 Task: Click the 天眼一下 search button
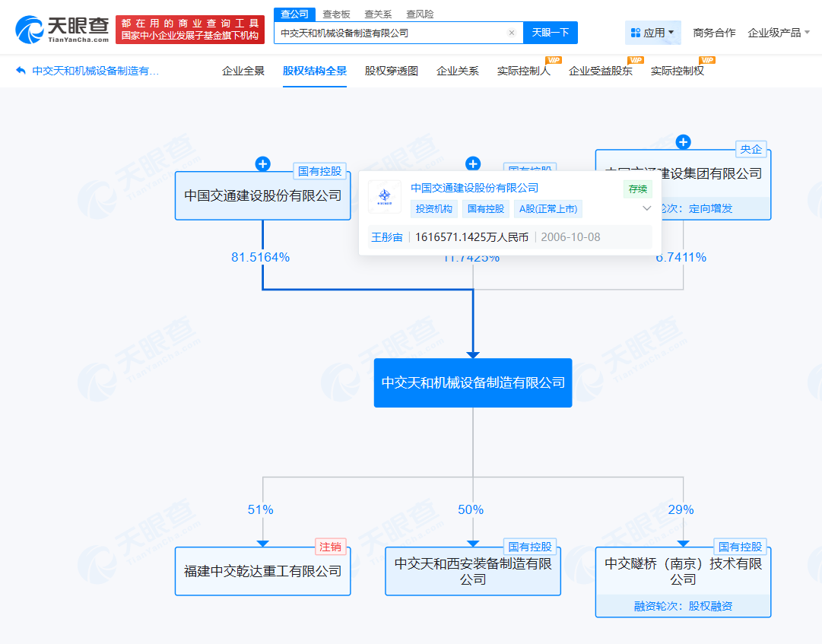point(551,33)
